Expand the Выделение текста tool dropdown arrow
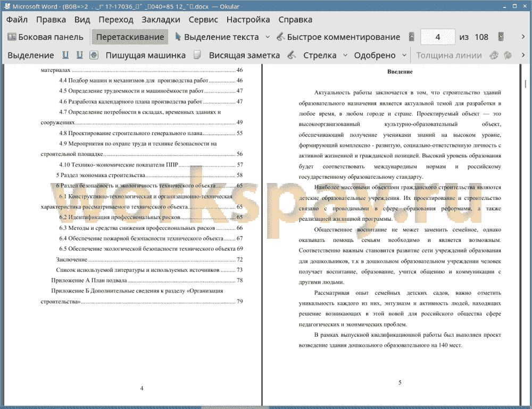 268,37
